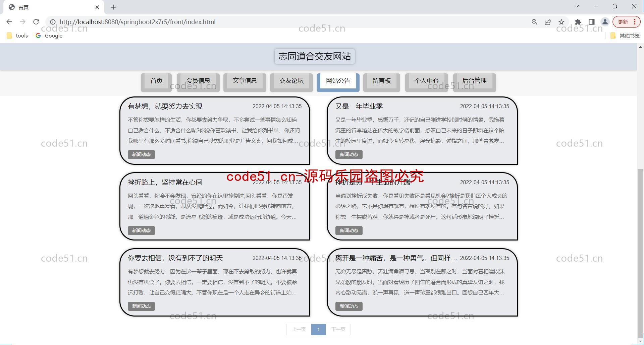Viewport: 644px width, 345px height.
Task: Open article 又是一年毕业季
Action: point(359,106)
